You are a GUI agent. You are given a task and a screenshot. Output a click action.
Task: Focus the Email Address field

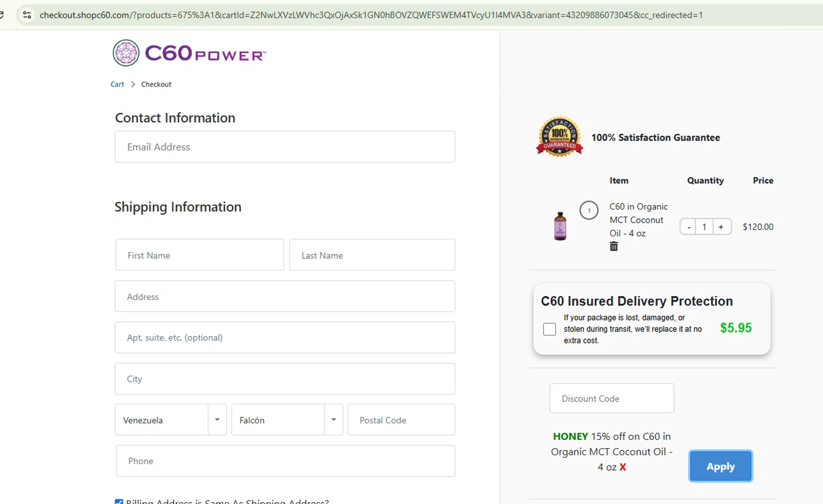[285, 146]
